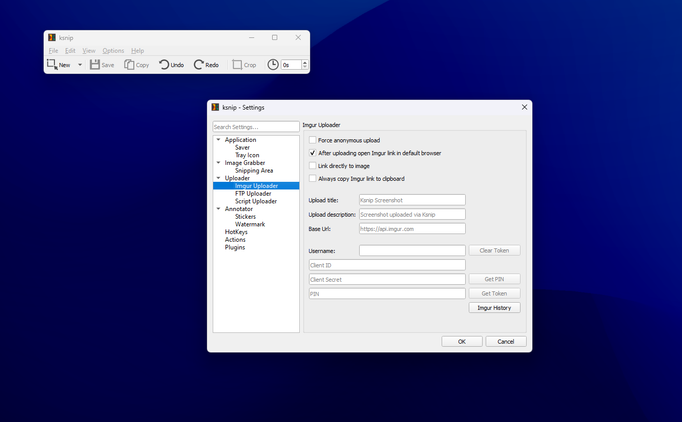Maximize the ksnip main window
Screen dimensions: 682x422
[274, 37]
